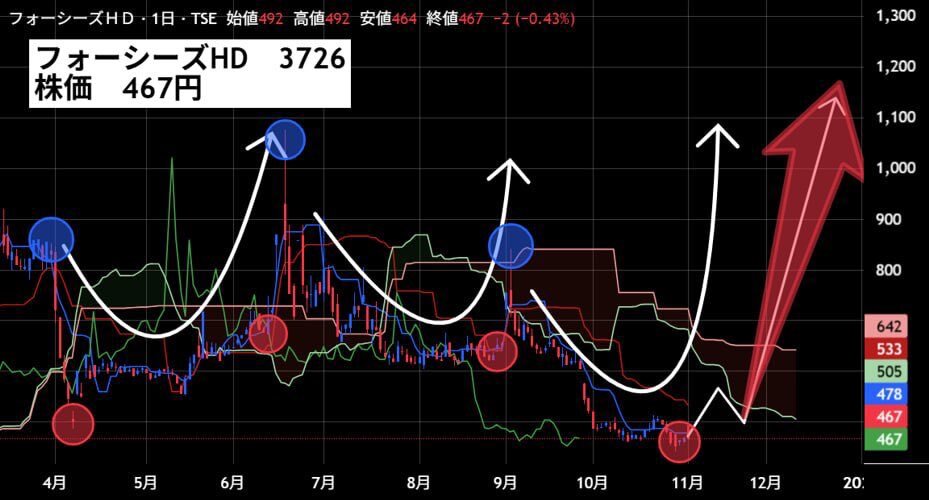929x500 pixels.
Task: Click the red circle marker in mid June
Action: tap(268, 334)
